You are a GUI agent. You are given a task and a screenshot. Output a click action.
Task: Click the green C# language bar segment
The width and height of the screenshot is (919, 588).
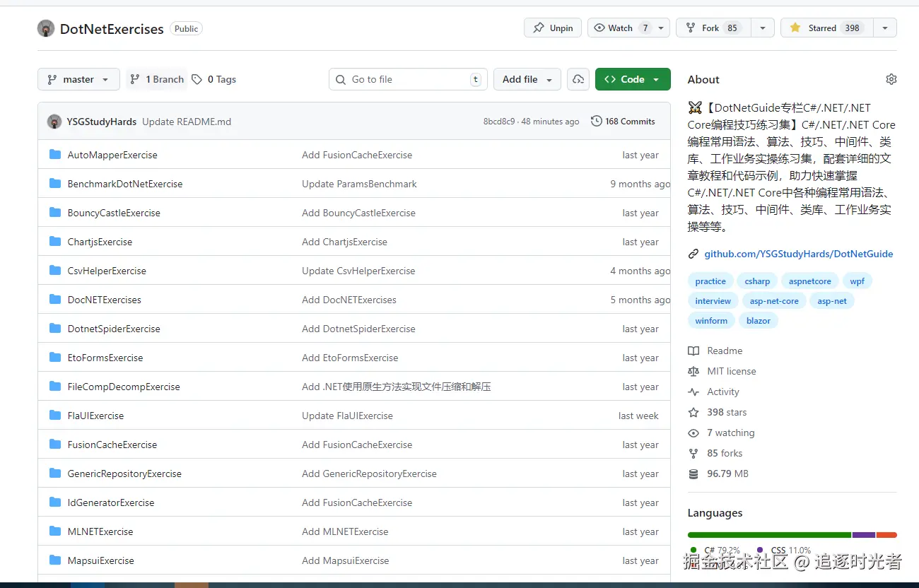point(768,535)
